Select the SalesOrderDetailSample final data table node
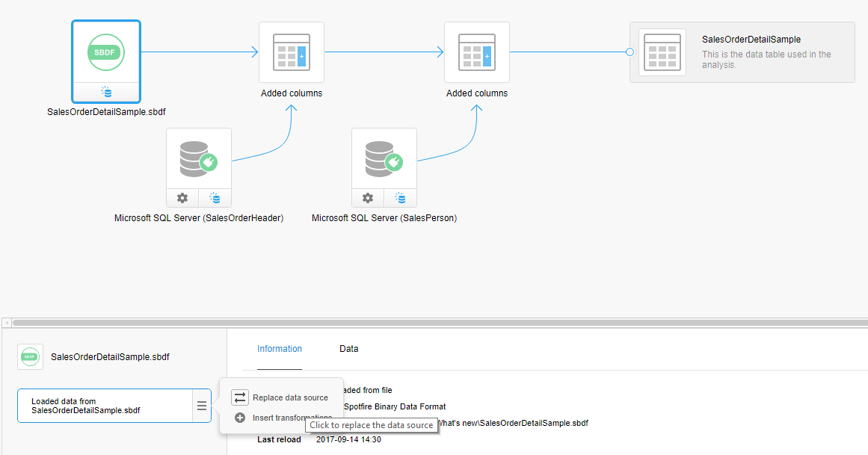868x455 pixels. coord(742,52)
